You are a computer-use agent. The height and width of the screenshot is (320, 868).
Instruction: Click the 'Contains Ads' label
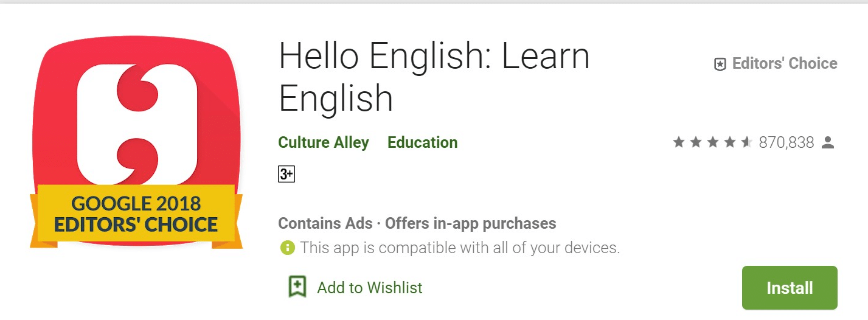pos(325,223)
